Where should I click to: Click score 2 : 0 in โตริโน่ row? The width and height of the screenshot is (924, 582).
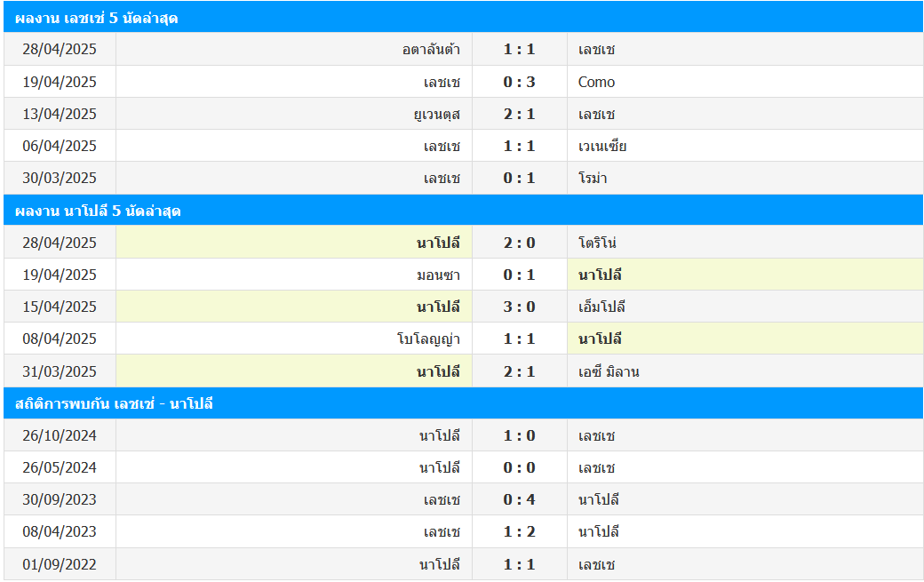(519, 243)
